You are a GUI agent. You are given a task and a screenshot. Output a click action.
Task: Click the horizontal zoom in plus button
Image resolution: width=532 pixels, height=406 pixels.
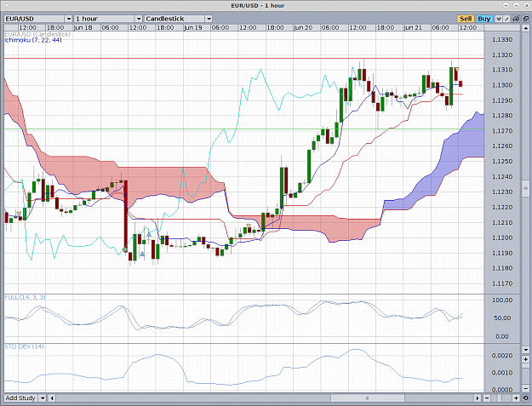(x=516, y=397)
